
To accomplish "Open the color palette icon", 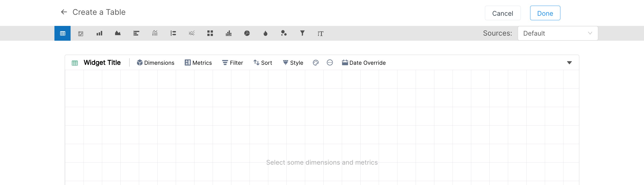I will (316, 63).
